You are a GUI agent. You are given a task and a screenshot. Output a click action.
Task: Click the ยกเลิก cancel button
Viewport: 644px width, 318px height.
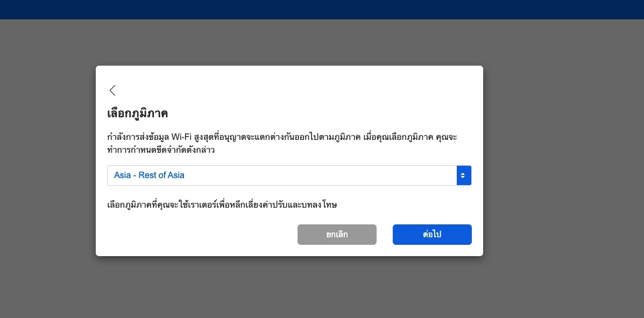[337, 235]
